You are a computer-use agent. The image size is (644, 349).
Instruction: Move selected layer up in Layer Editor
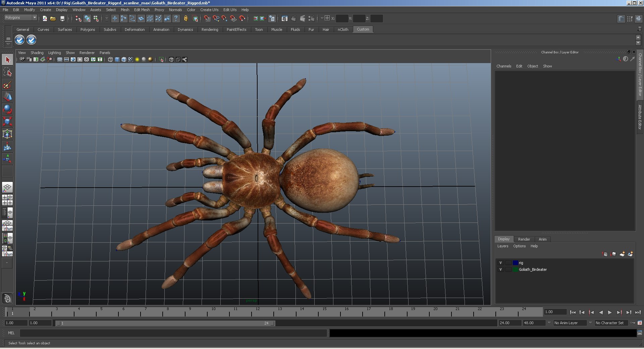tap(605, 254)
